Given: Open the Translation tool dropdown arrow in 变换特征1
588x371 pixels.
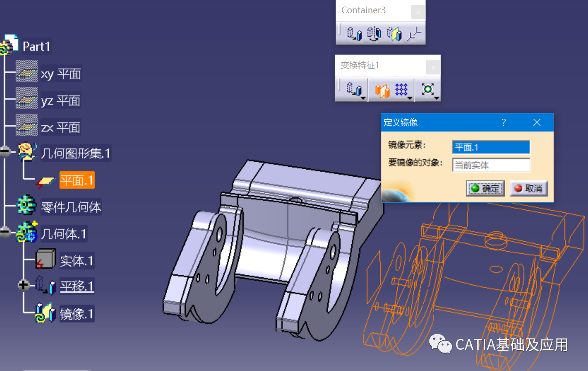Looking at the screenshot, I should tap(363, 98).
